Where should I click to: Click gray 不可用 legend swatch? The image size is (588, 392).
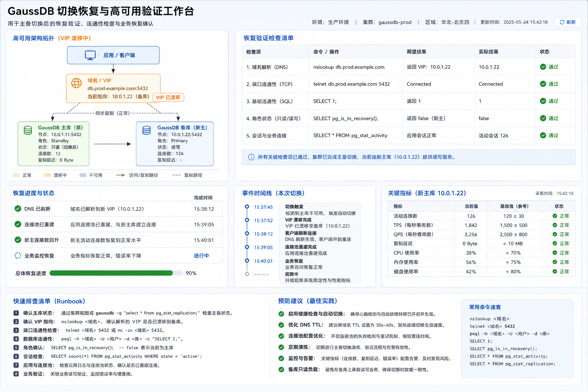(x=83, y=175)
